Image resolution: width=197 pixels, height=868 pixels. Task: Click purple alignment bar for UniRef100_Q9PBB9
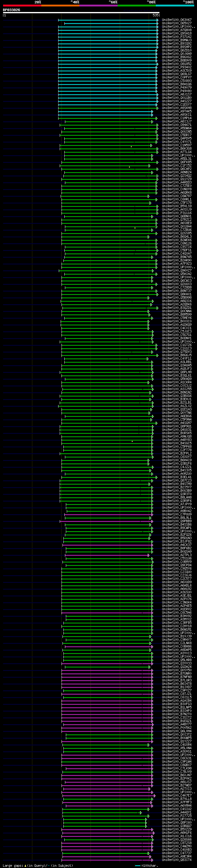(106, 521)
